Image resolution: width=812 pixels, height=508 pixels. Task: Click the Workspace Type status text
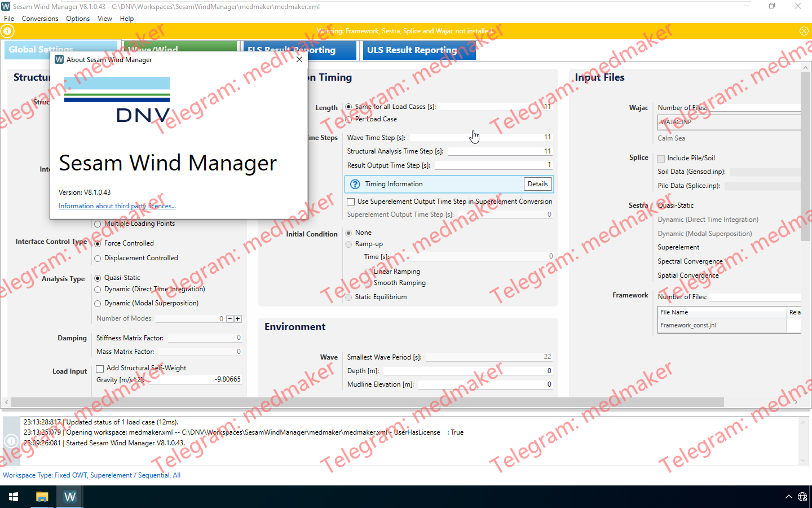click(x=92, y=475)
